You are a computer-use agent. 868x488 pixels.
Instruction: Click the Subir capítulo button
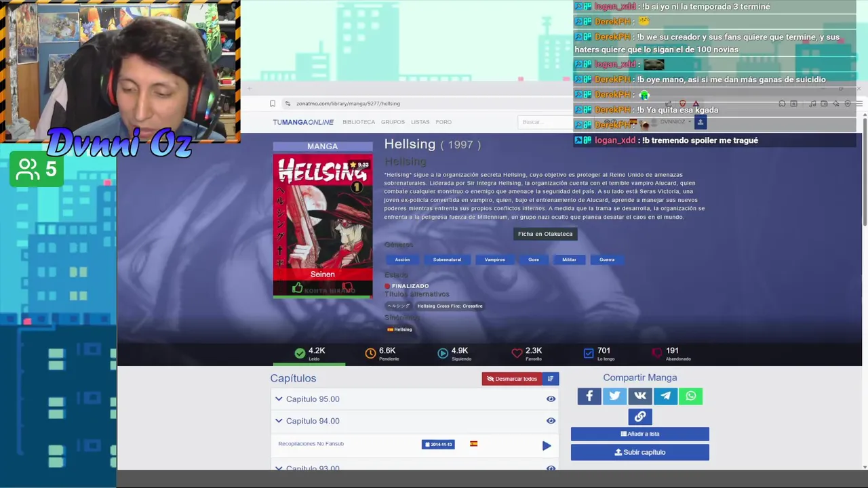[x=640, y=452]
